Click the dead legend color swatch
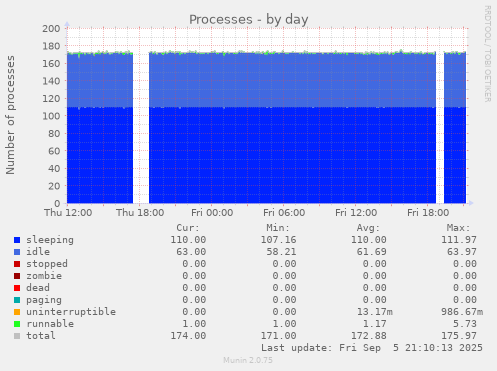The width and height of the screenshot is (497, 371). click(17, 288)
